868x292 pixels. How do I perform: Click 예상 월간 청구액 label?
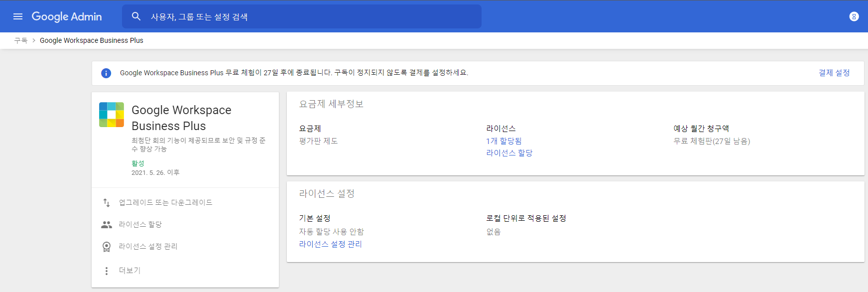pos(701,129)
